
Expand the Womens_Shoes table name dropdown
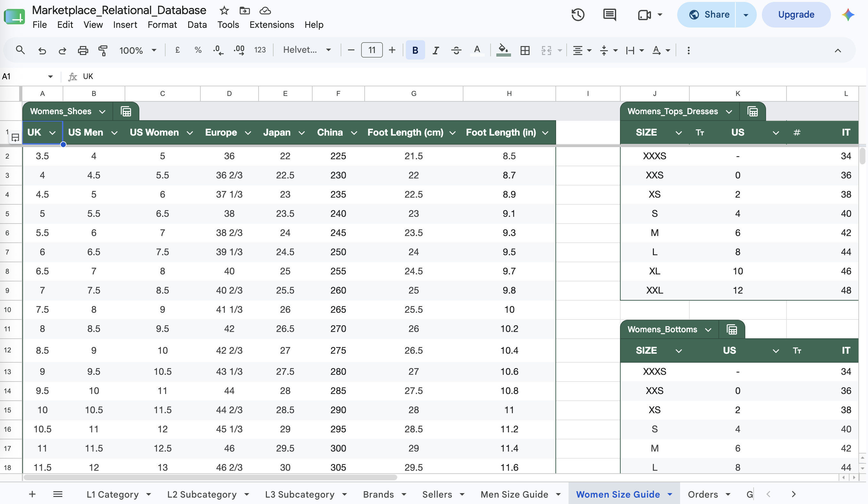[x=102, y=111]
